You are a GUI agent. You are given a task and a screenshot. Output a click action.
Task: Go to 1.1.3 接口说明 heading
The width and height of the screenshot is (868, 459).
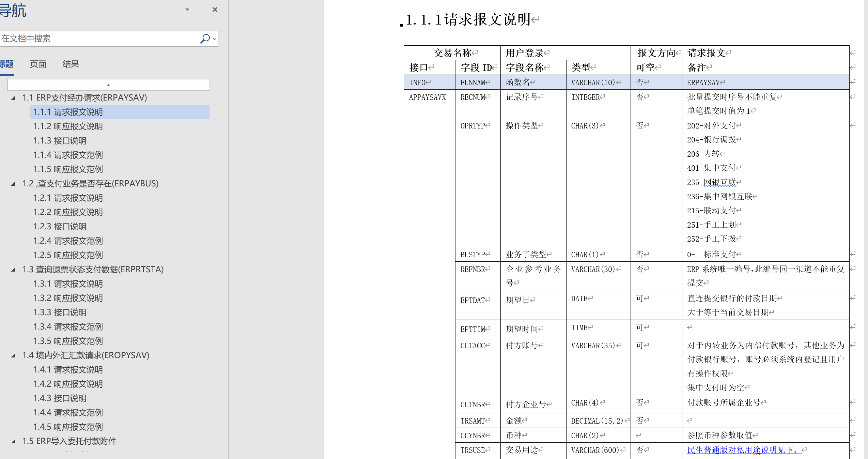point(60,141)
